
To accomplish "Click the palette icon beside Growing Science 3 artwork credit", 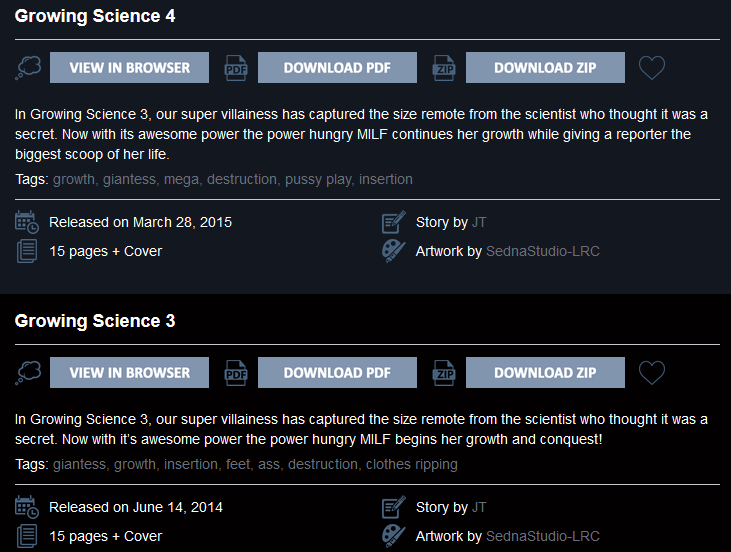I will [394, 536].
